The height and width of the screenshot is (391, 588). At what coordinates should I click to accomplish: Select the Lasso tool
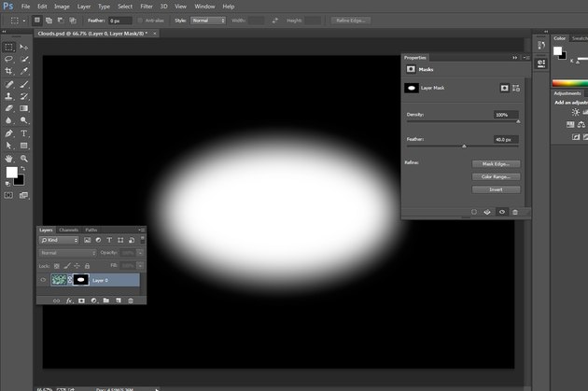pyautogui.click(x=9, y=59)
